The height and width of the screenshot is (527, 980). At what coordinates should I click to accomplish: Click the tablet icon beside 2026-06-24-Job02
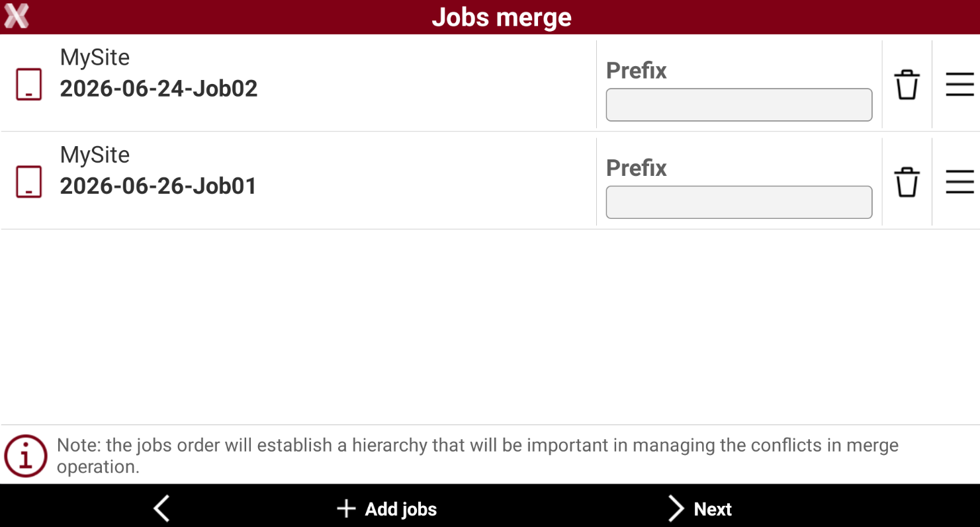29,85
